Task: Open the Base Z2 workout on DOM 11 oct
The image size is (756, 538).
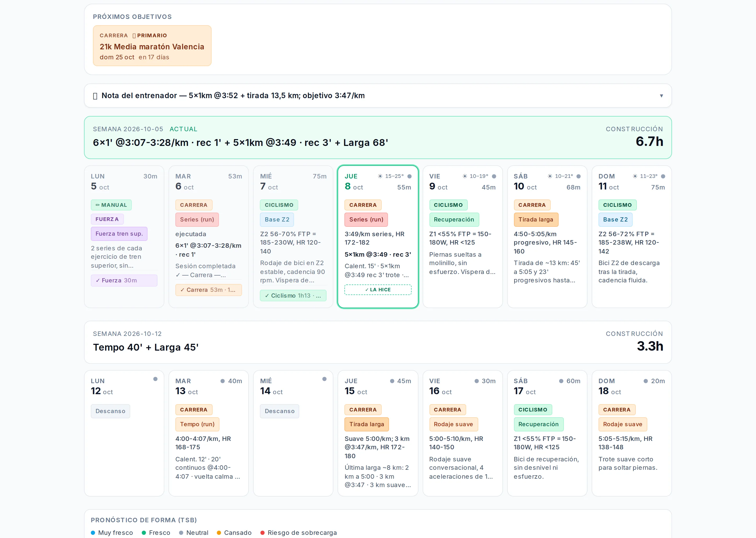Action: pyautogui.click(x=615, y=220)
